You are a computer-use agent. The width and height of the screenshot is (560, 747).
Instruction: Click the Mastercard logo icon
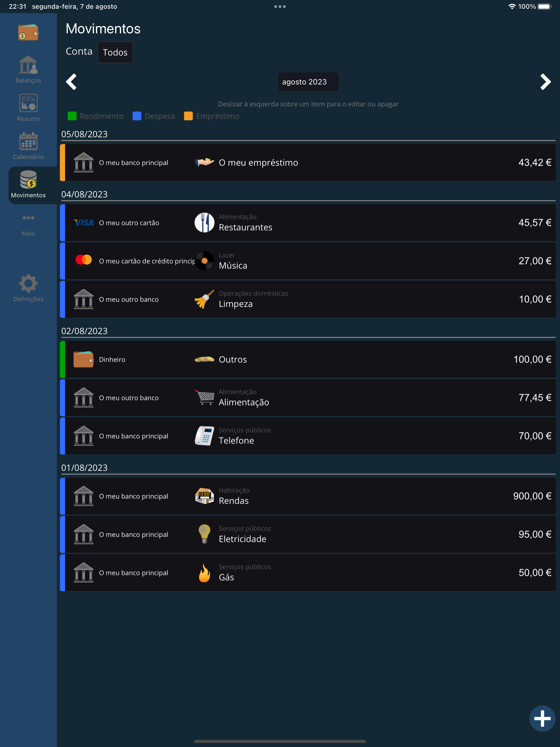tap(83, 260)
